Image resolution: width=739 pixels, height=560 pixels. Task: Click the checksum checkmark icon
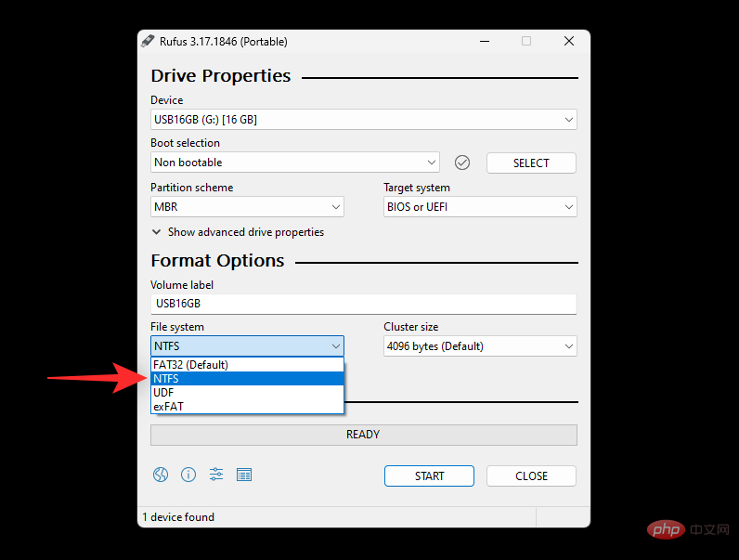pyautogui.click(x=462, y=163)
